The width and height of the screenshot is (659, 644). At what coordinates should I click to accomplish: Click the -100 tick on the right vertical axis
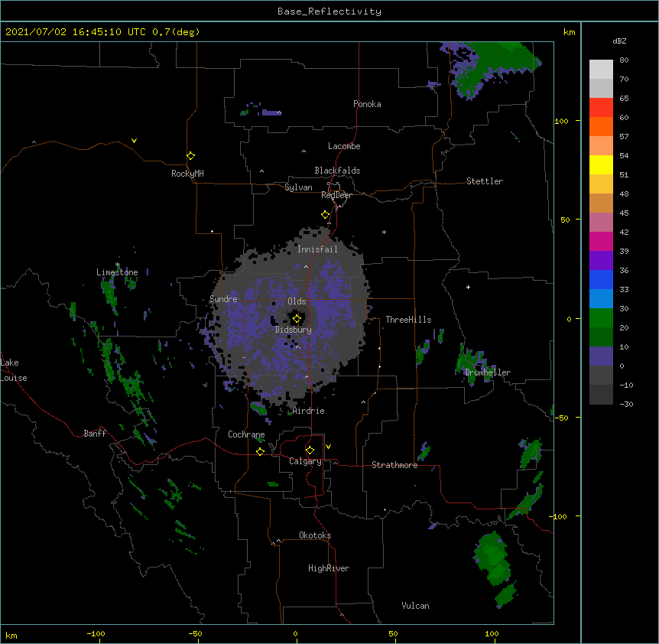coord(559,516)
